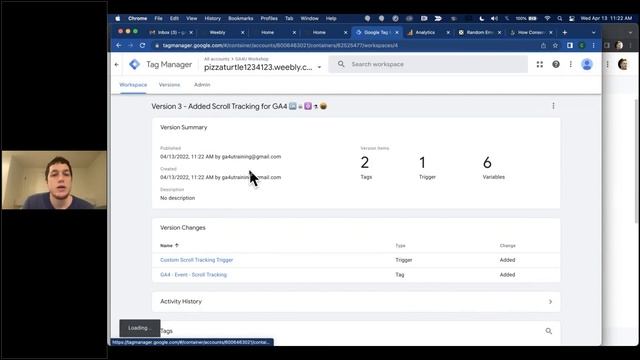Open the Bookmarks menu

(240, 18)
